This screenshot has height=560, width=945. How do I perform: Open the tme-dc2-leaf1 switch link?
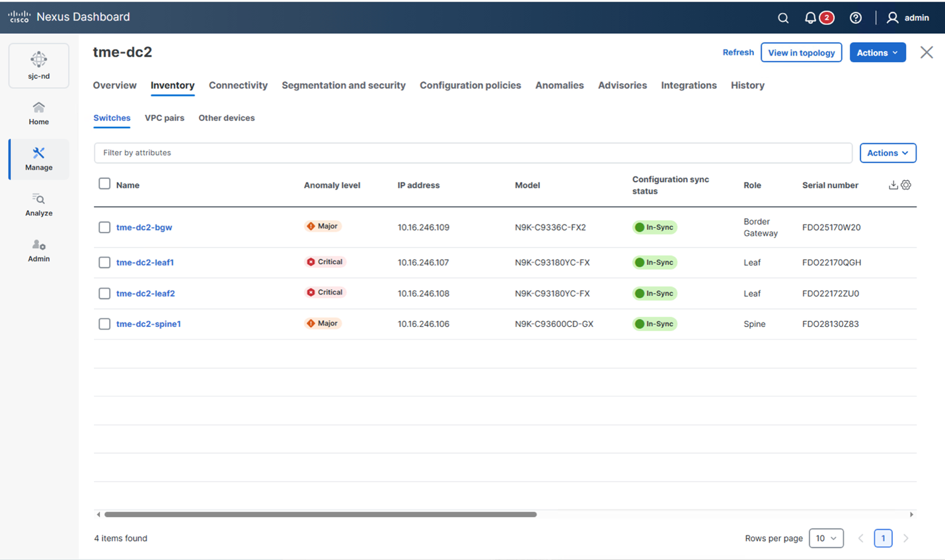tap(145, 262)
